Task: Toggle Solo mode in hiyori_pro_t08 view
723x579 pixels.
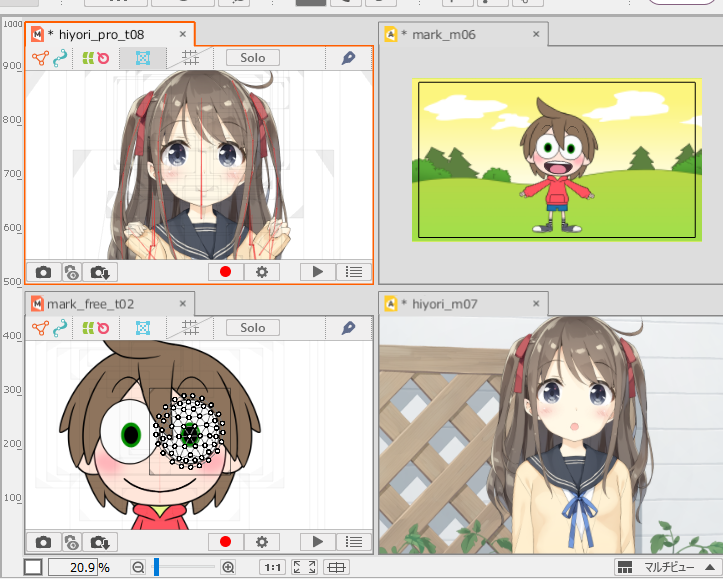Action: point(252,58)
